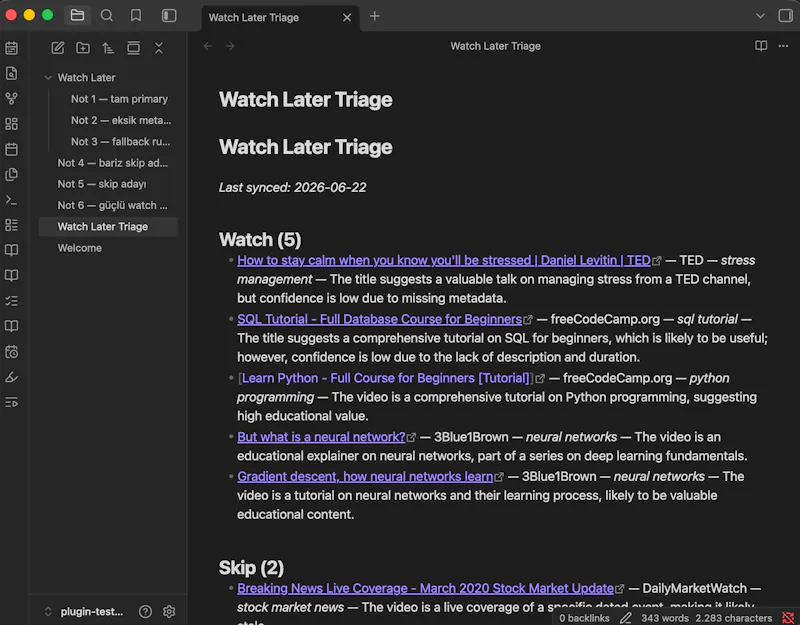Viewport: 800px width, 625px height.
Task: Click the file search ribbon icon
Action: [11, 73]
